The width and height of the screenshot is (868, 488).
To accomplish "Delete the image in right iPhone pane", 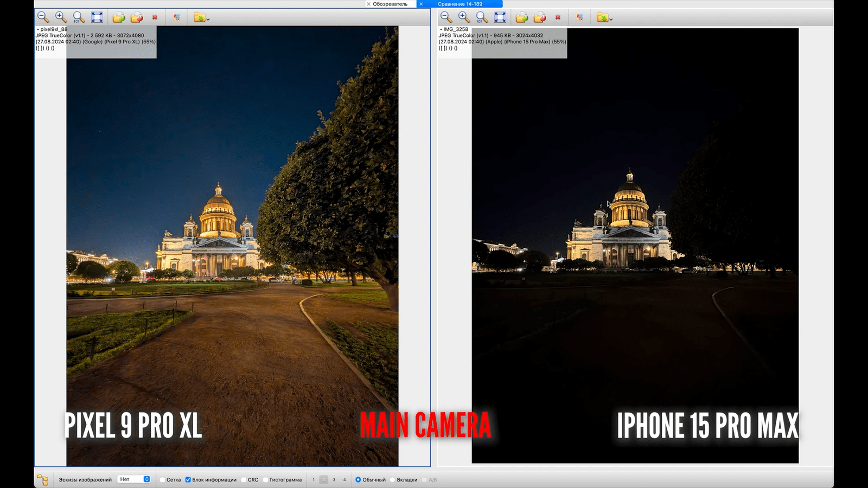I will coord(558,17).
